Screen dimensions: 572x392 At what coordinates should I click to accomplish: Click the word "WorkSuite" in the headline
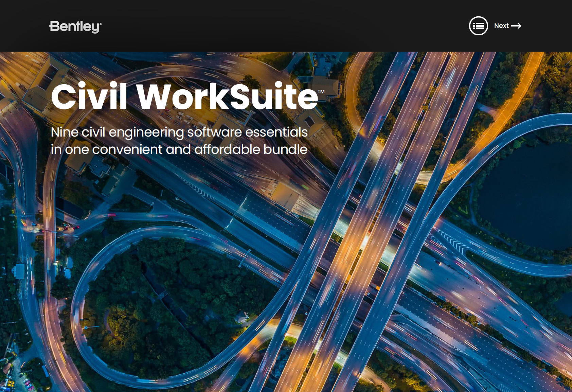pyautogui.click(x=227, y=97)
